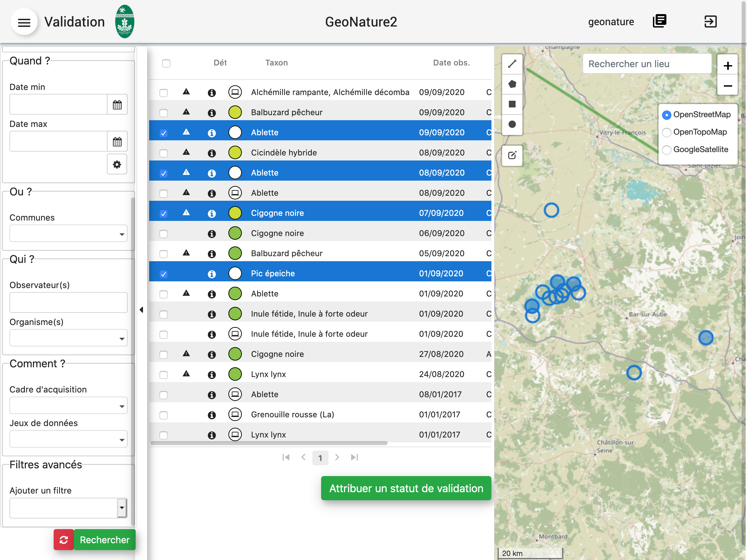Sort by the Date obs. column header
This screenshot has width=747, height=560.
(x=451, y=63)
